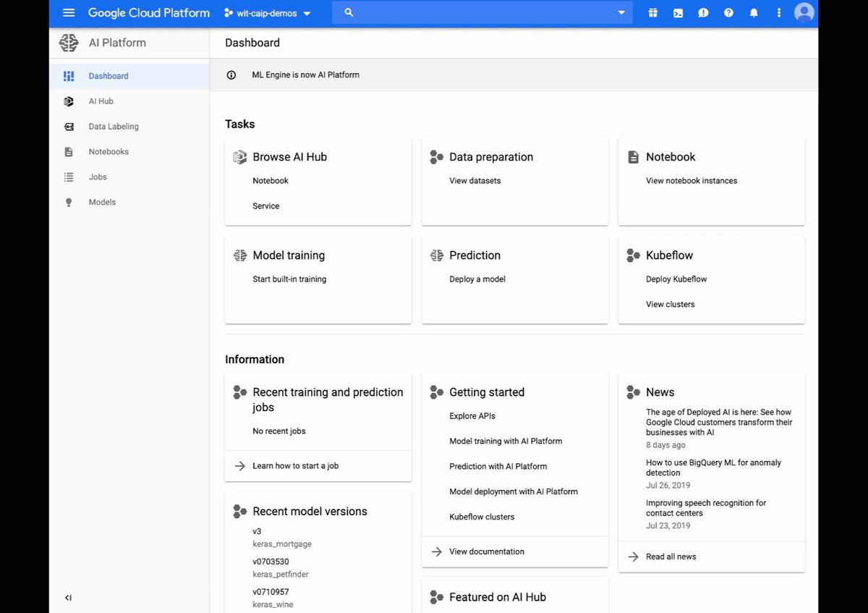The width and height of the screenshot is (868, 613).
Task: Click the Data preparation card icon
Action: pos(437,157)
